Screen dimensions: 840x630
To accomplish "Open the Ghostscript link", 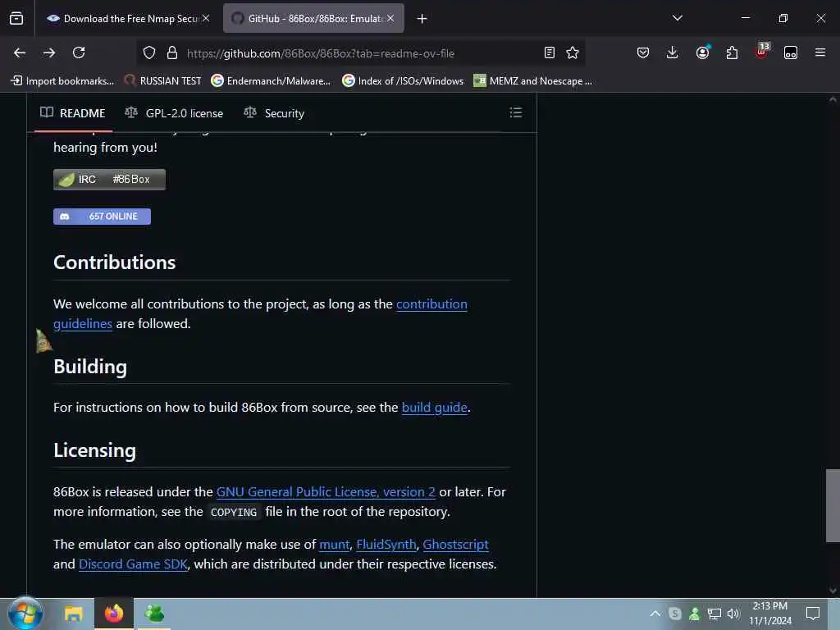I will tap(455, 545).
